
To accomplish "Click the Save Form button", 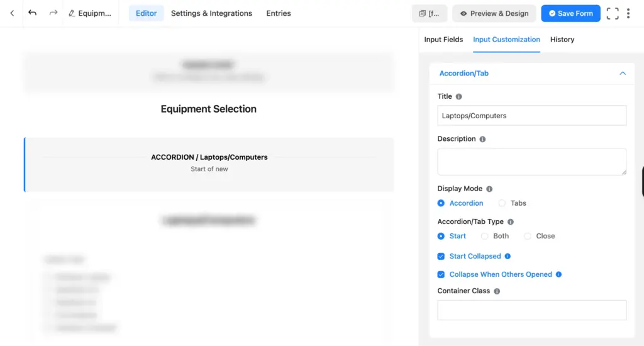I will [570, 13].
